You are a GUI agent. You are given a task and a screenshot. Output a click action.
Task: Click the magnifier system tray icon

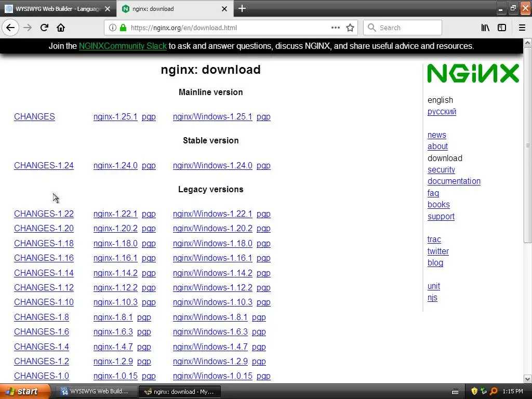click(494, 392)
